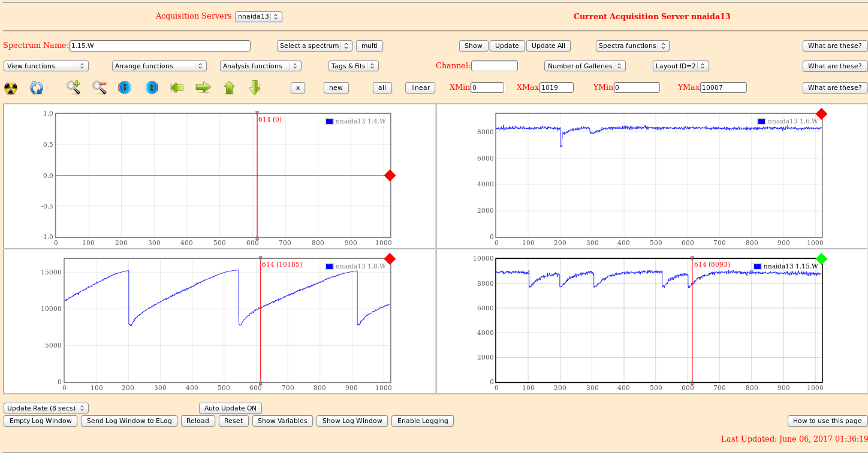
Task: Click the blue refresh arrows icon
Action: [x=37, y=88]
